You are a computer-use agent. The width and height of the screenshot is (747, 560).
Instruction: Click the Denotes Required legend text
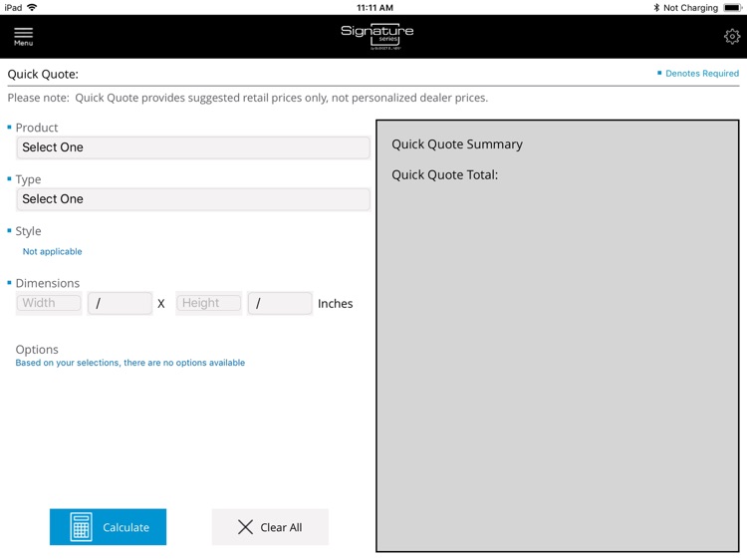[702, 74]
